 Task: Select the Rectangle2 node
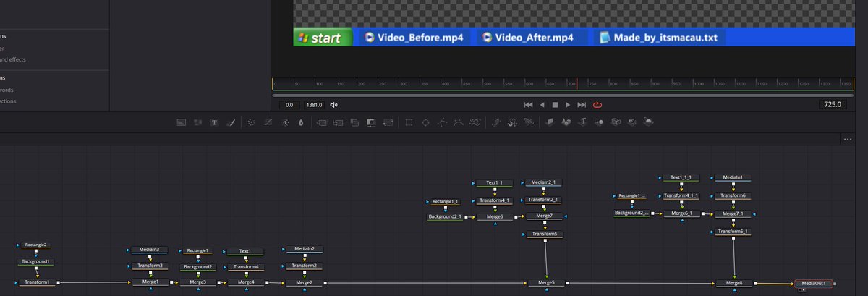pyautogui.click(x=36, y=245)
